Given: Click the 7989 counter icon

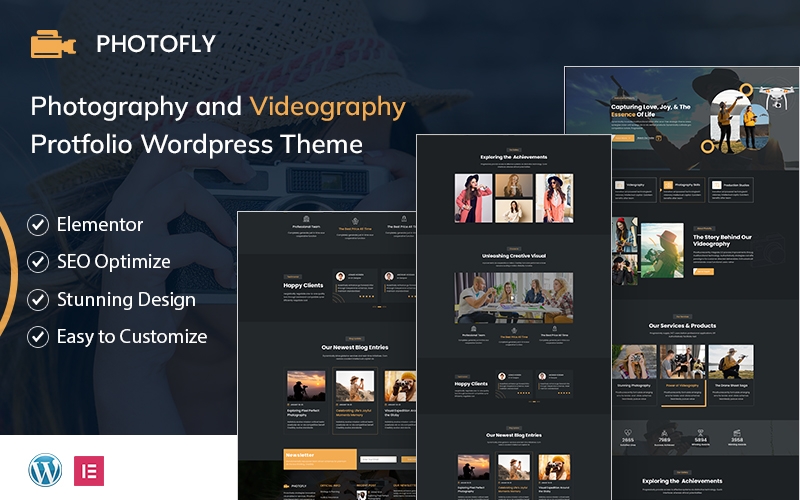Looking at the screenshot, I should [664, 433].
